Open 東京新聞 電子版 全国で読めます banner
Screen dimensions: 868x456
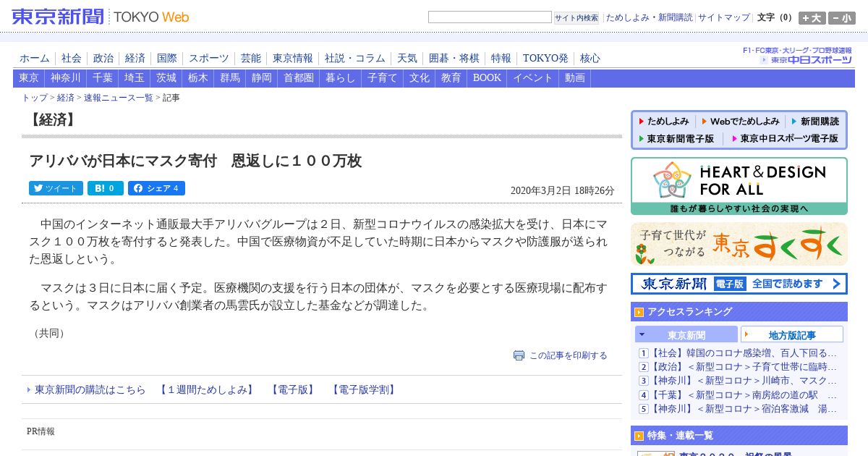[x=739, y=284]
